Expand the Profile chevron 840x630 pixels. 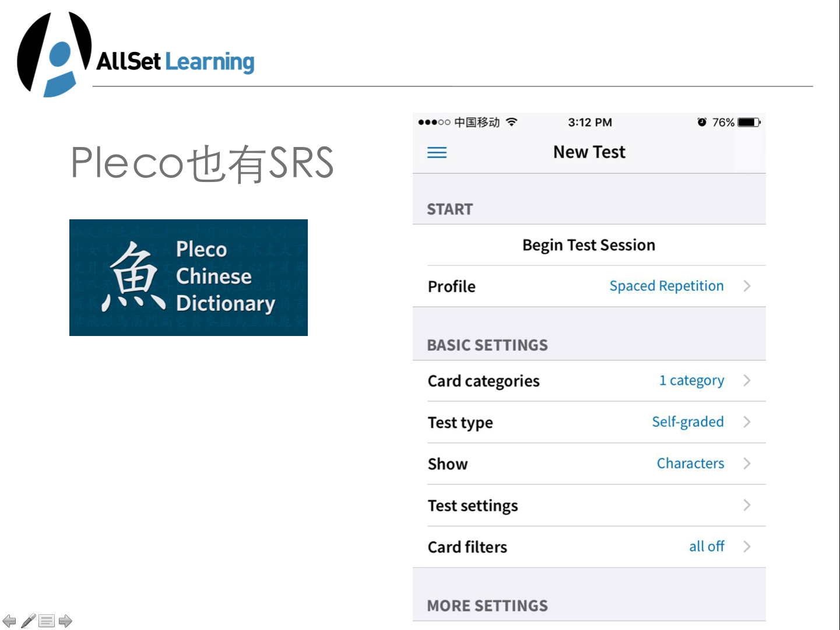pyautogui.click(x=747, y=286)
